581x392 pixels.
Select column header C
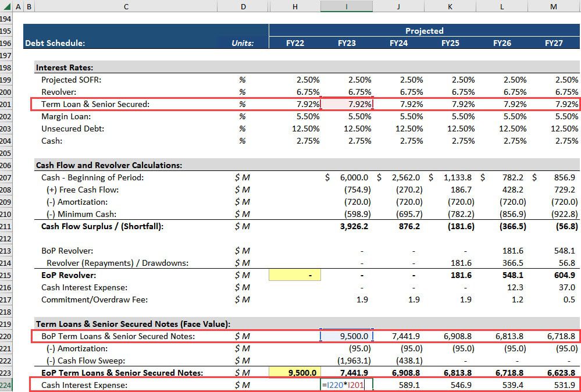pyautogui.click(x=125, y=6)
